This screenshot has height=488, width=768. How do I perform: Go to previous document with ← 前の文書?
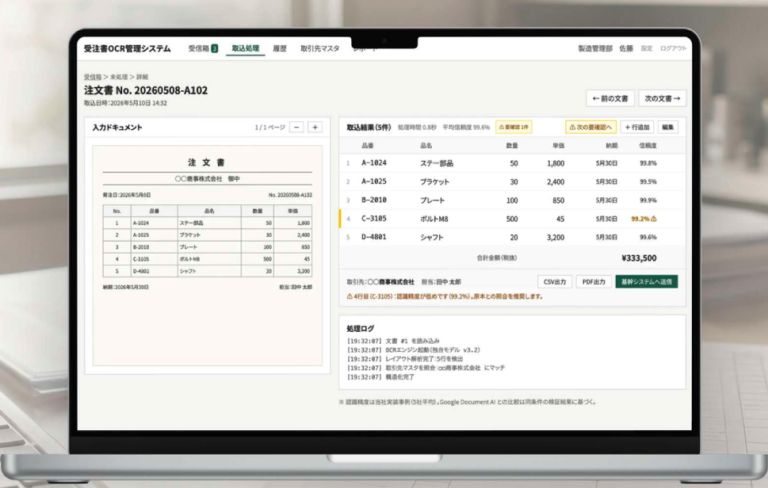[610, 98]
